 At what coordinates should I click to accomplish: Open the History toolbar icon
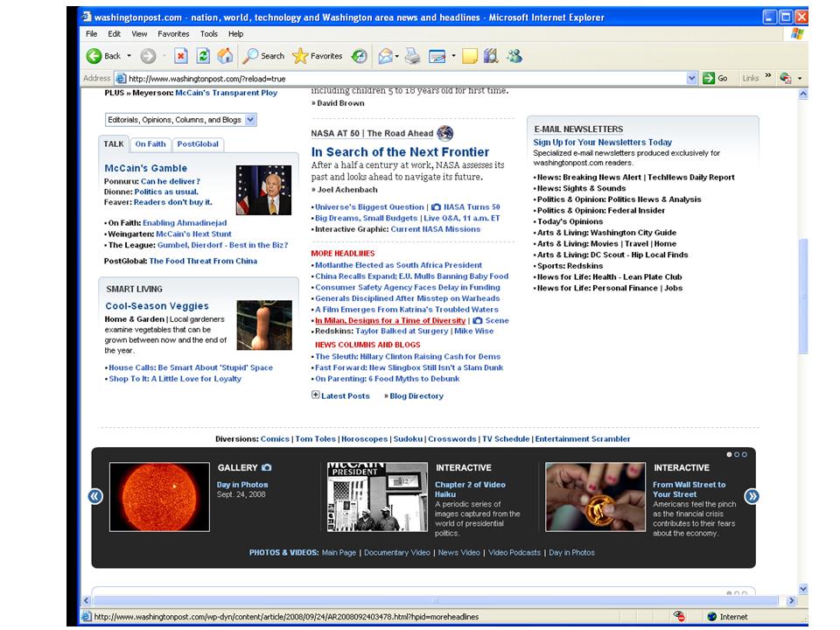[360, 56]
